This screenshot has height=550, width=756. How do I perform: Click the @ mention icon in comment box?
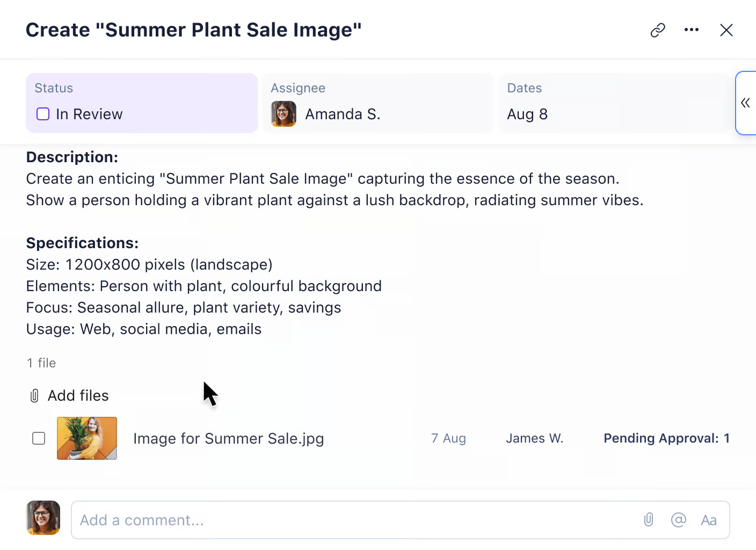[x=679, y=520]
